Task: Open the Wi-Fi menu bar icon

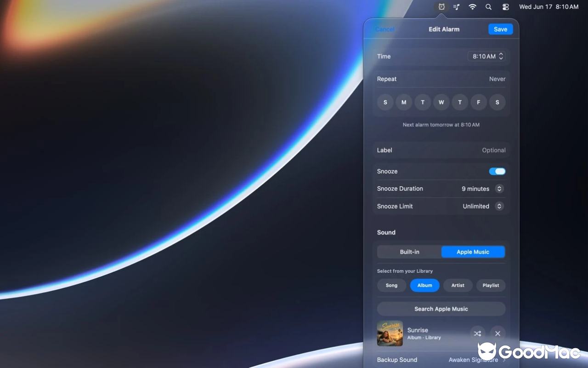Action: click(x=472, y=7)
